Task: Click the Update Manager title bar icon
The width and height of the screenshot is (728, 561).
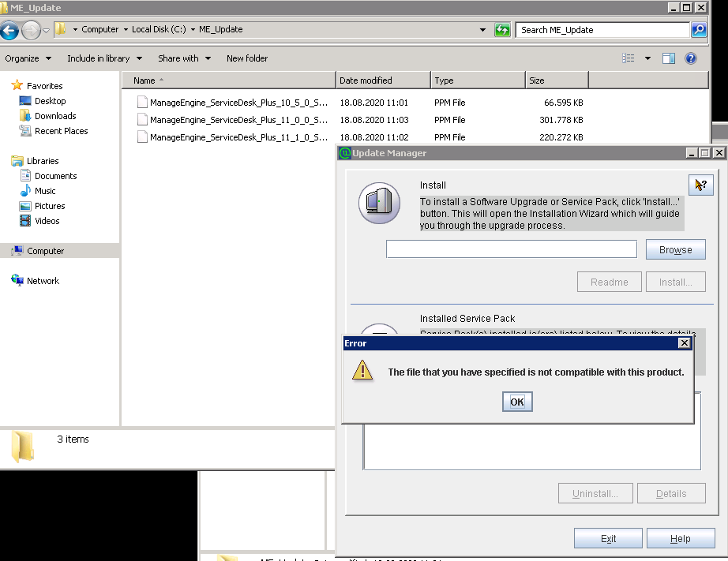Action: click(x=345, y=153)
